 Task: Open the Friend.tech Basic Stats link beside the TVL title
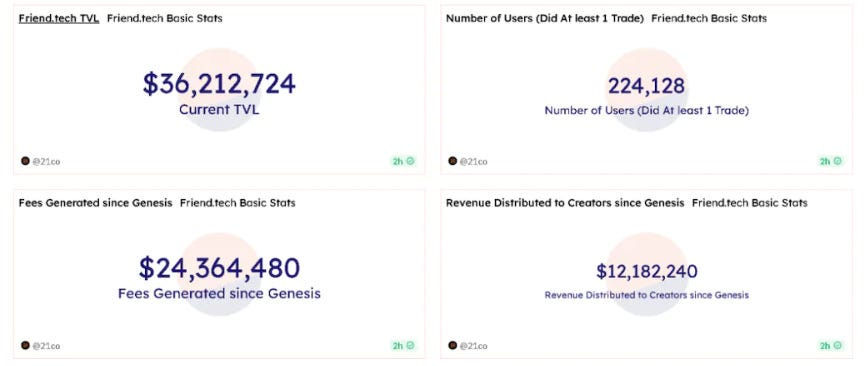(x=165, y=18)
